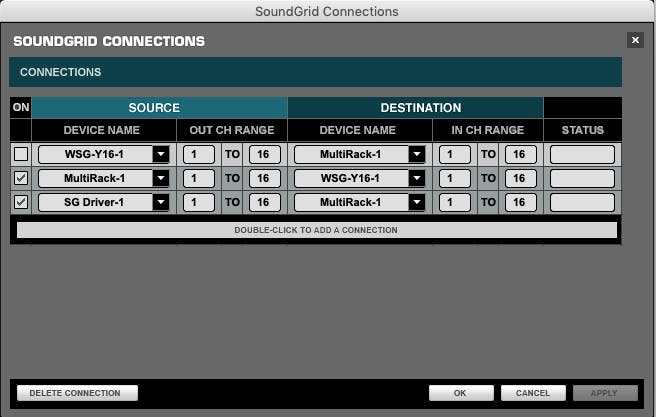Open destination dropdown in SG Driver-1 row
This screenshot has height=417, width=656.
[360, 202]
